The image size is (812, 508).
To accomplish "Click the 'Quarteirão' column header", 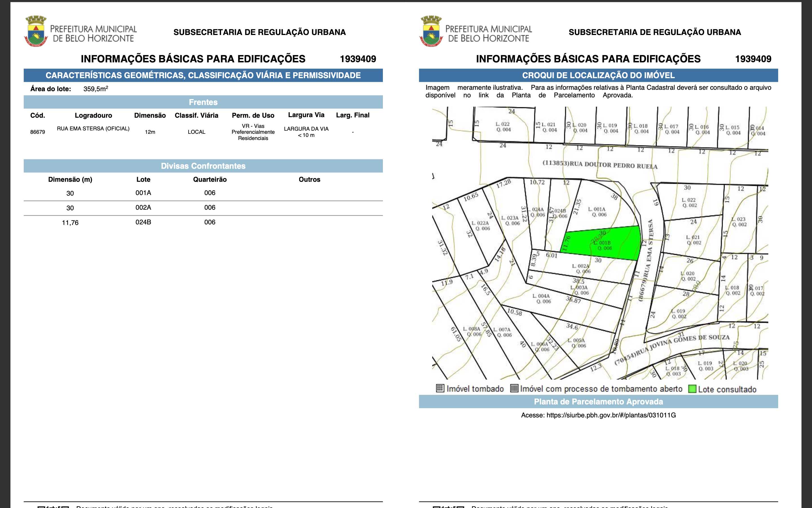I will click(x=210, y=179).
